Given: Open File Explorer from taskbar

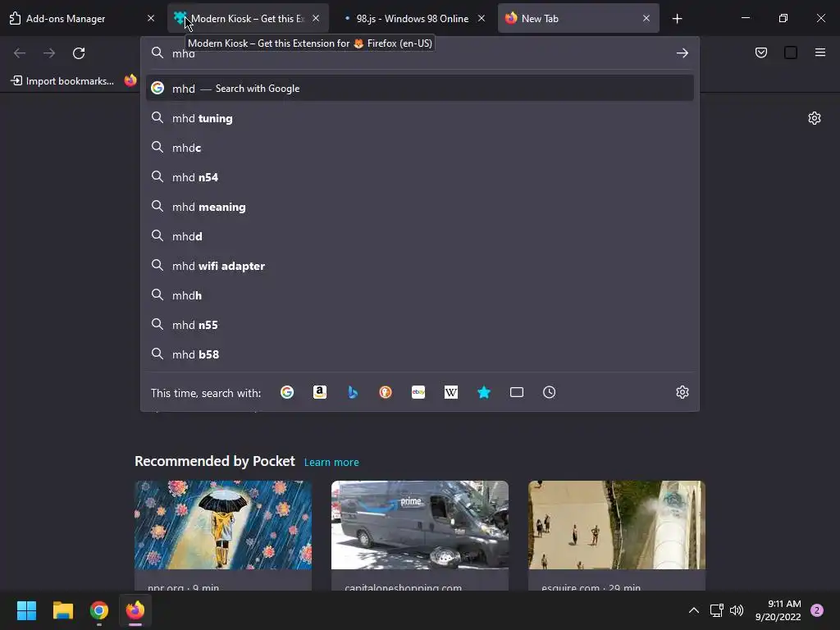Looking at the screenshot, I should [62, 610].
